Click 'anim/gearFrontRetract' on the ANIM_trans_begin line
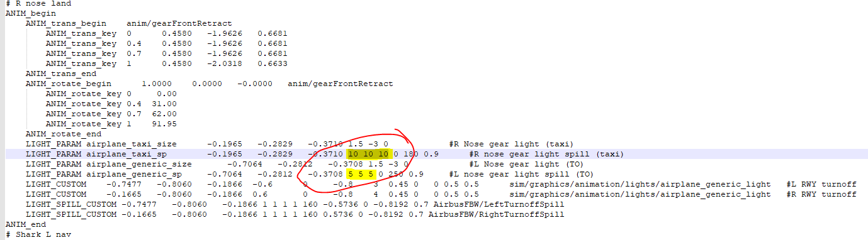 [x=179, y=23]
